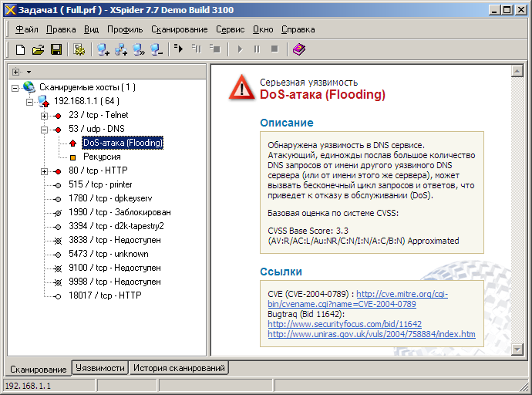Viewport: 532px width, 395px height.
Task: Stop all hosts scan list-stop icon
Action: click(215, 49)
